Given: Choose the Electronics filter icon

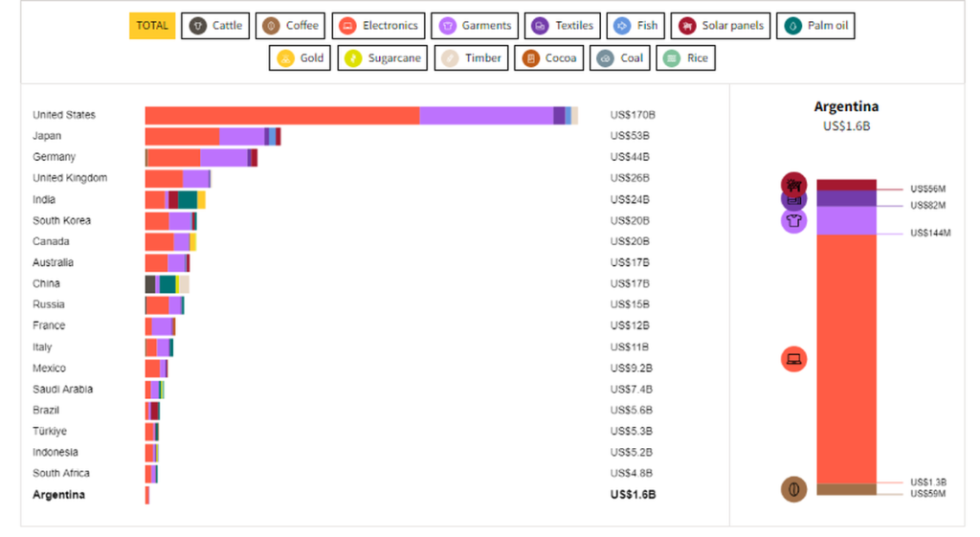Looking at the screenshot, I should coord(348,26).
